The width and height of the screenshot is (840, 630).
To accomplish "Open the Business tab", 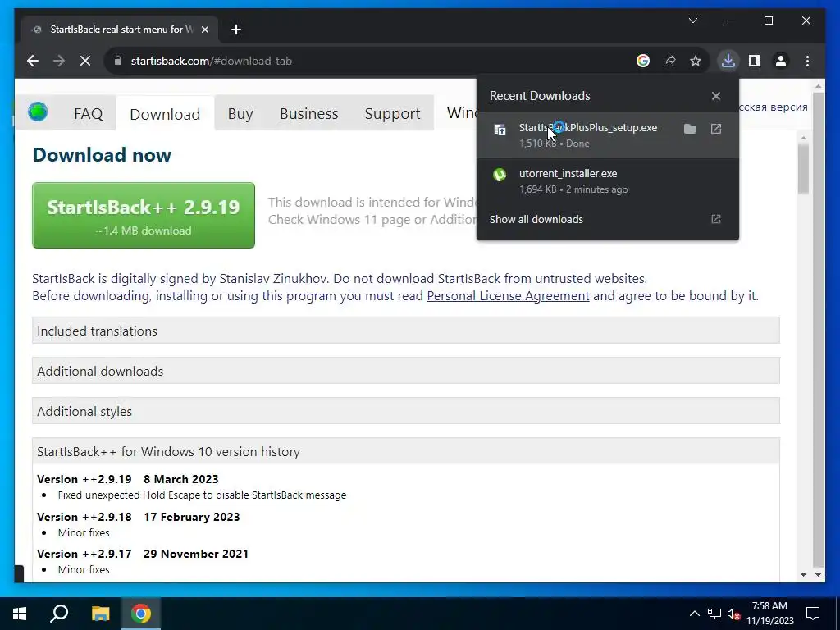I will click(x=309, y=113).
